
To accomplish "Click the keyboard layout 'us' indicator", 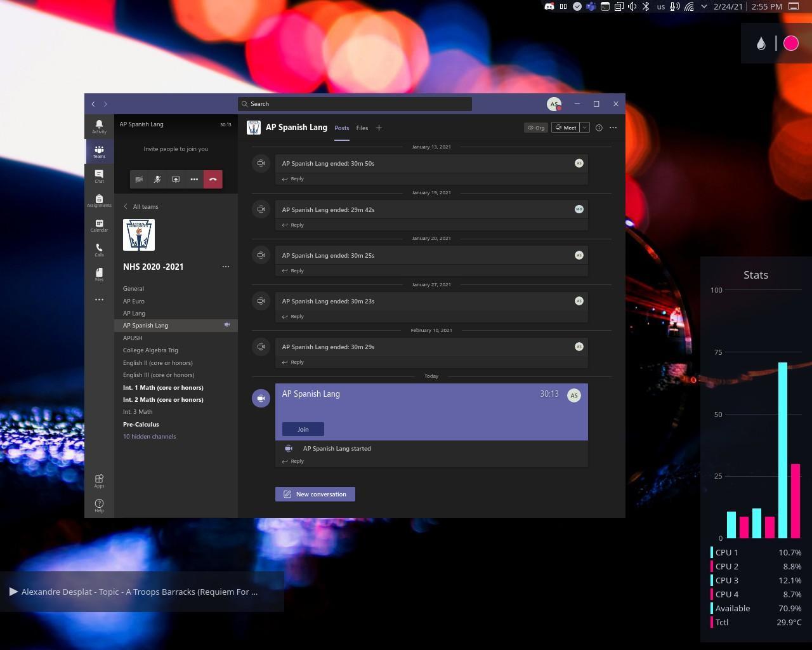I will point(661,6).
